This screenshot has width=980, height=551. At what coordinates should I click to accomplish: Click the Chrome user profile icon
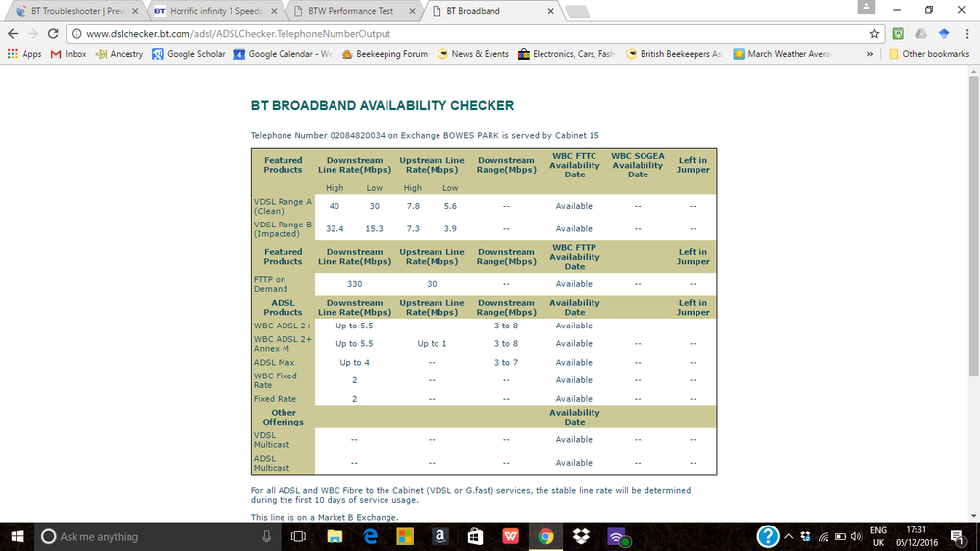click(x=866, y=7)
